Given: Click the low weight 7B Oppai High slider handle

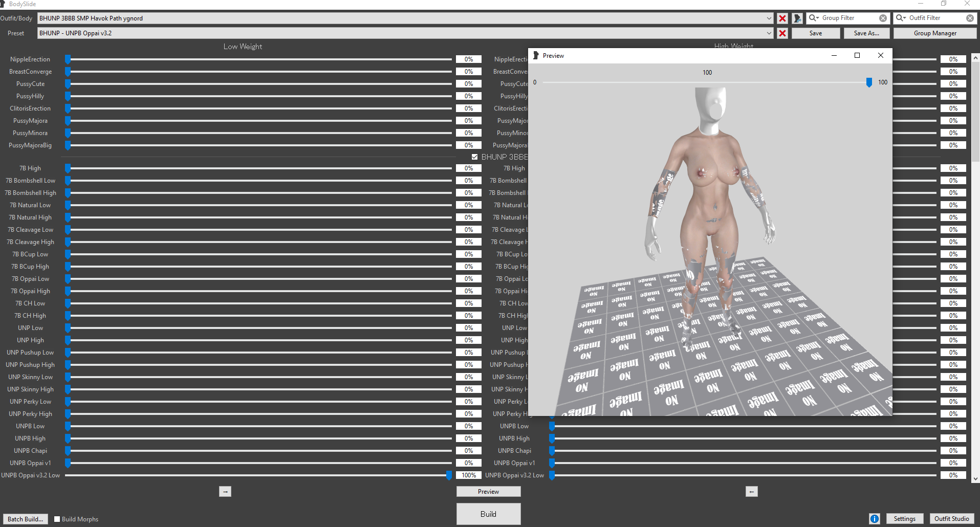Looking at the screenshot, I should [68, 291].
